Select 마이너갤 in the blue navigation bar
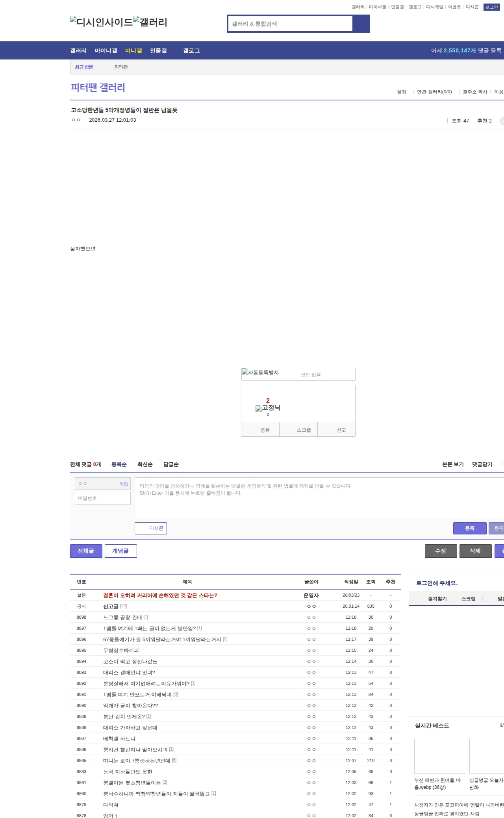This screenshot has height=818, width=504. [x=106, y=51]
